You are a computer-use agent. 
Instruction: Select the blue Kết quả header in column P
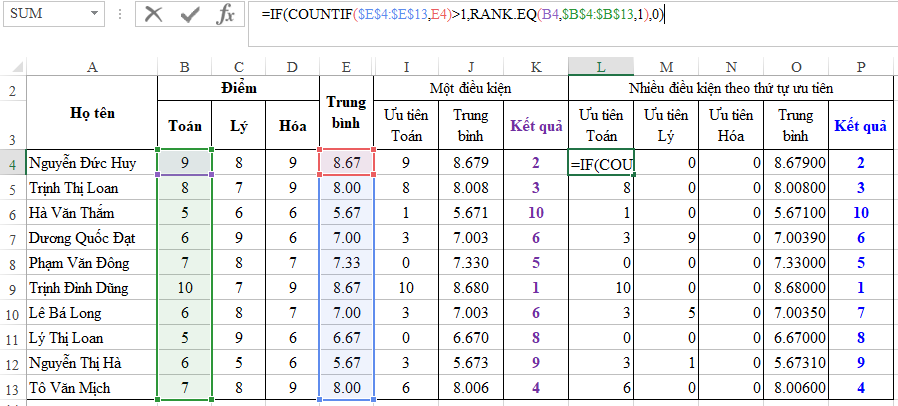click(861, 126)
